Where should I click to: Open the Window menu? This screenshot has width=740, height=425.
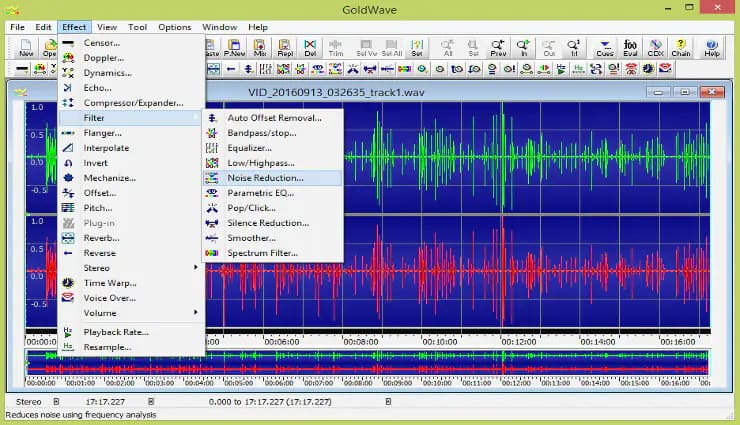click(x=219, y=27)
